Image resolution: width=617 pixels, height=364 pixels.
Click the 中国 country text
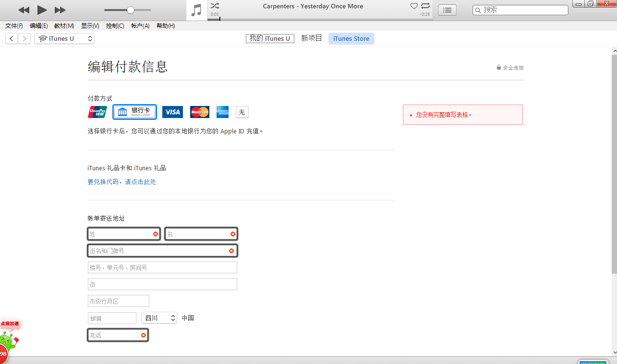click(x=188, y=318)
